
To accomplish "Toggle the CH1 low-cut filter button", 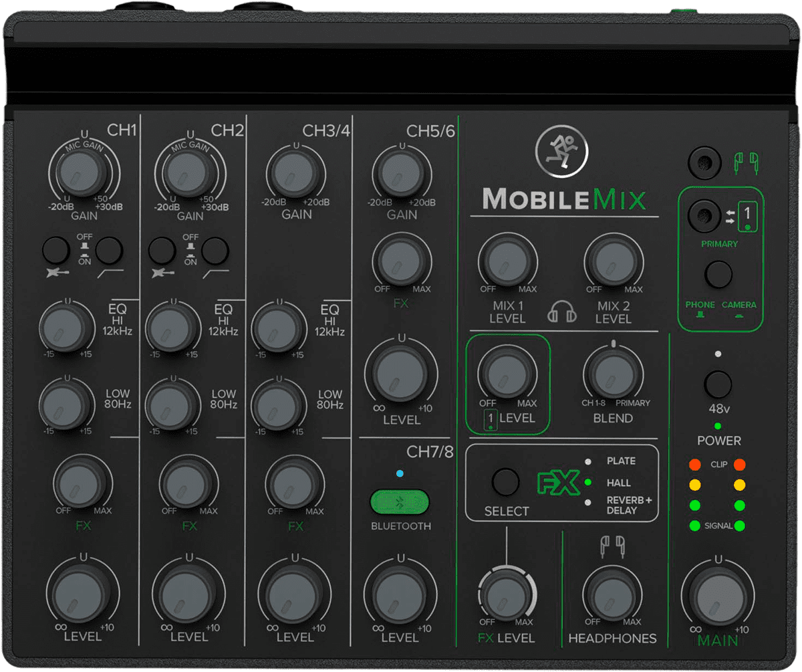I will (x=109, y=250).
